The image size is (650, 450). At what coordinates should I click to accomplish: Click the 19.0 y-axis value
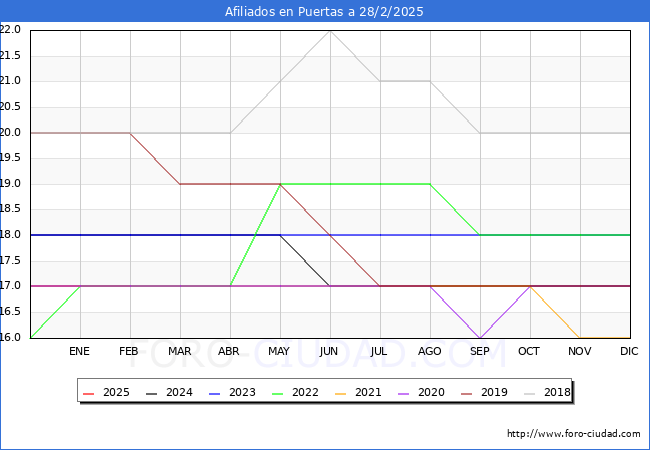click(x=10, y=183)
